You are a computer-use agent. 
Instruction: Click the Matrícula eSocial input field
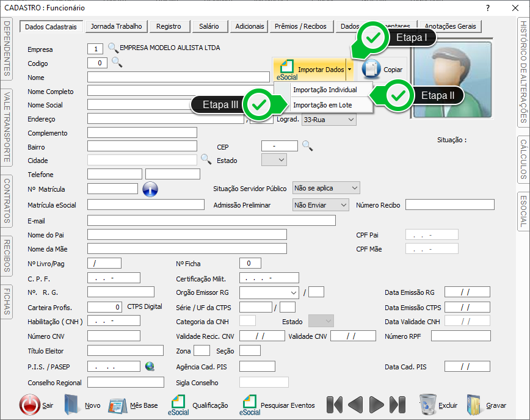point(146,205)
